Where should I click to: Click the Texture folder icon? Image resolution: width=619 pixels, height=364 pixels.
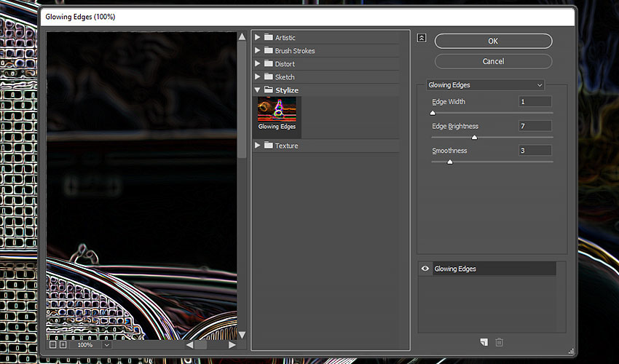(x=269, y=145)
